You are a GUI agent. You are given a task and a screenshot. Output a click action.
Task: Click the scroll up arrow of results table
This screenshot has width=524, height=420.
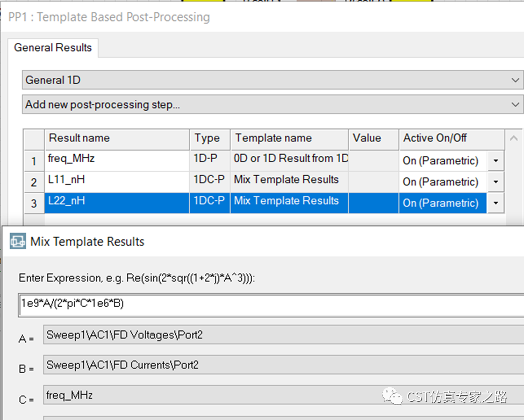514,138
